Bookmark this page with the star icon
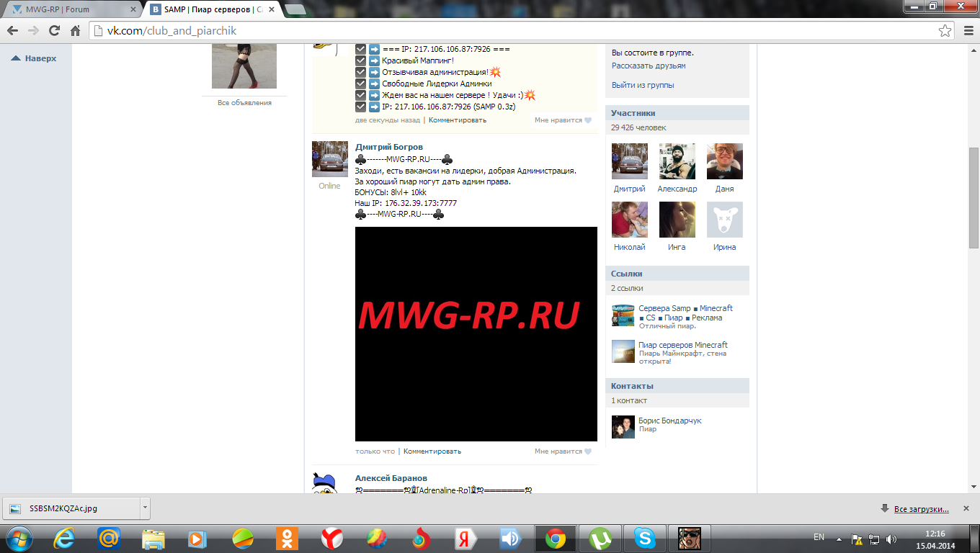Screen dimensions: 980x553 pyautogui.click(x=945, y=31)
